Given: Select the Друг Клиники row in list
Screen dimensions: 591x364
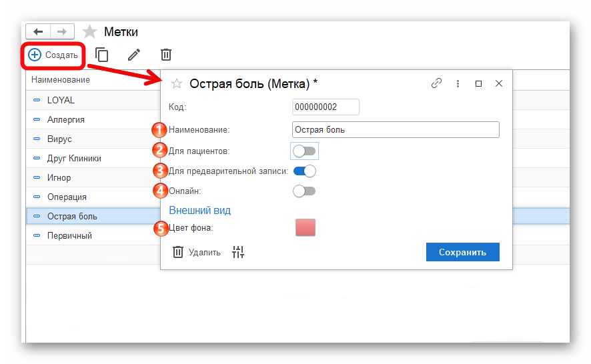Looking at the screenshot, I should (93, 158).
